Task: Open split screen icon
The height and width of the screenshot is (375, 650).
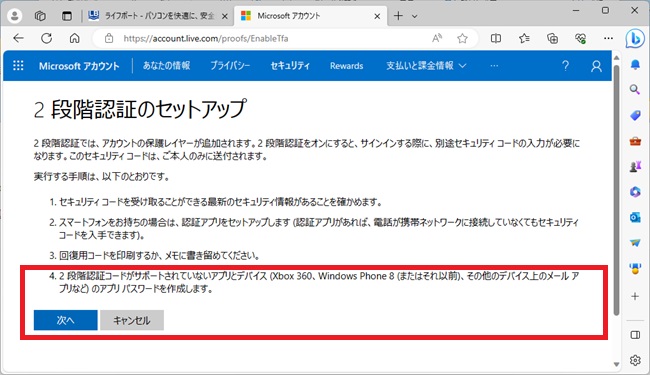Action: coord(496,39)
